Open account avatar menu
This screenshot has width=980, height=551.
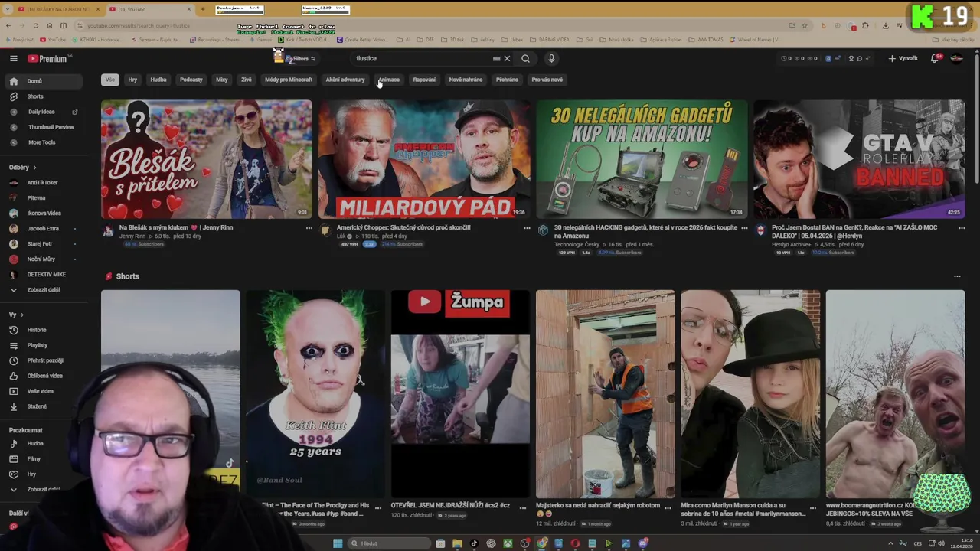point(956,58)
